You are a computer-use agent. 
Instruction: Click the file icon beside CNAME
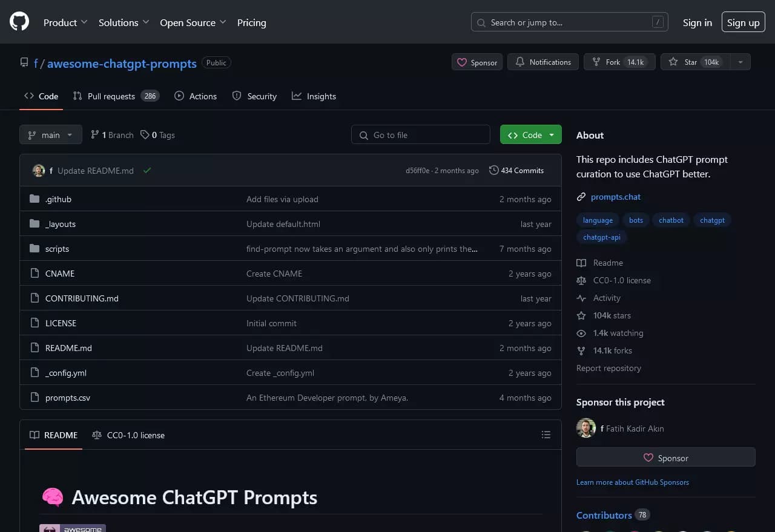coord(35,274)
